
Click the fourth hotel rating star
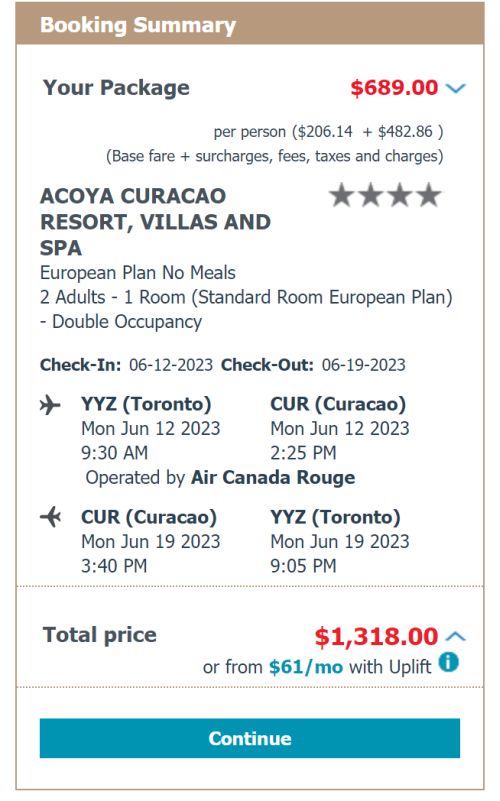(429, 195)
